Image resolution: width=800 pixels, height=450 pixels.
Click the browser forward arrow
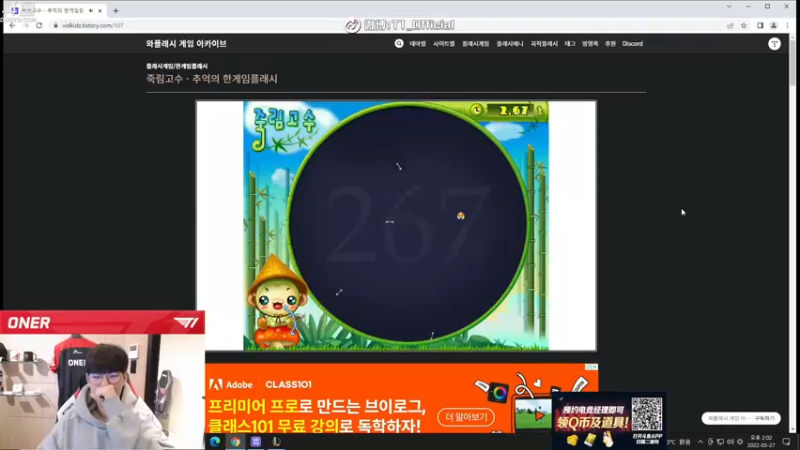pos(26,25)
